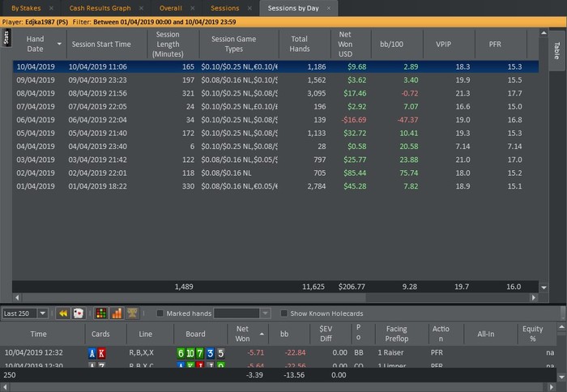Viewport: 567px width, 392px height.
Task: Select the 04/04/2019 23:40 session row
Action: (276, 147)
